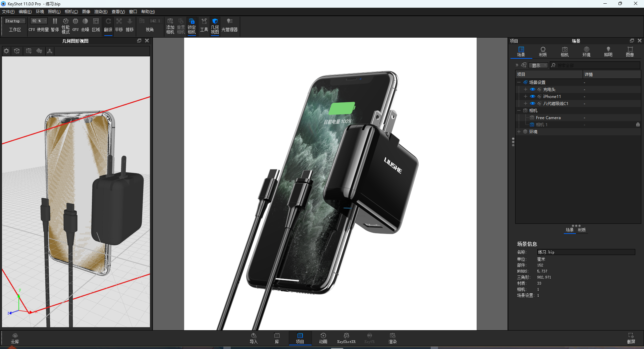Toggle the project (项目) panel button
This screenshot has height=349, width=644.
pyautogui.click(x=300, y=338)
